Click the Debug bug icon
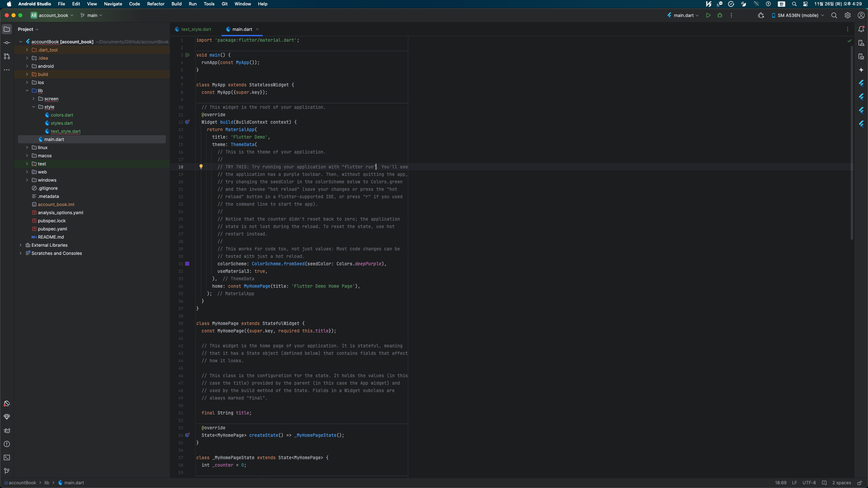Screen dimensions: 868x488 [x=720, y=15]
